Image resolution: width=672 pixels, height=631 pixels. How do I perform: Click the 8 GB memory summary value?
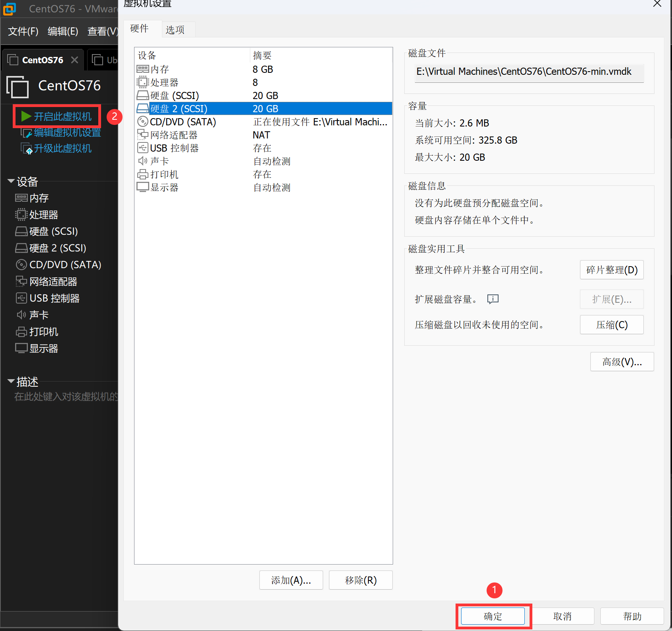[263, 69]
